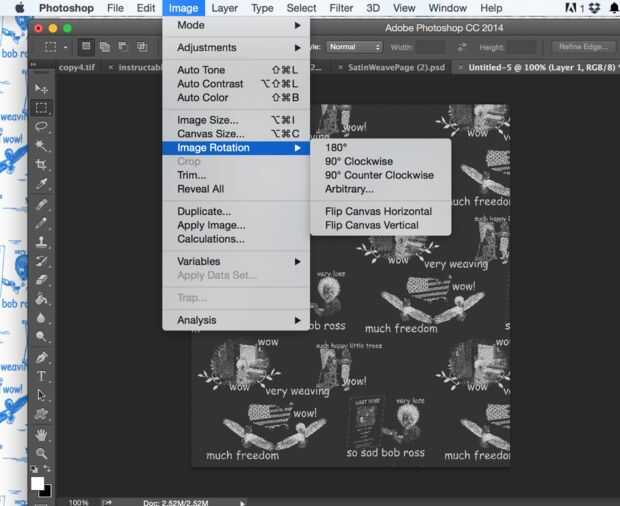
Task: Enable Intersect with selection mode
Action: pos(142,47)
